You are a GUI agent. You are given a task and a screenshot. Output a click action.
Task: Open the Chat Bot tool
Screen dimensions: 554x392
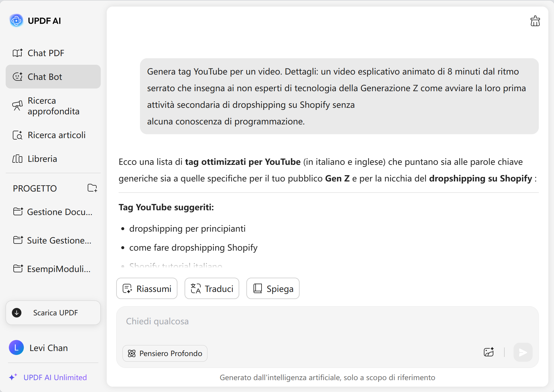(45, 76)
